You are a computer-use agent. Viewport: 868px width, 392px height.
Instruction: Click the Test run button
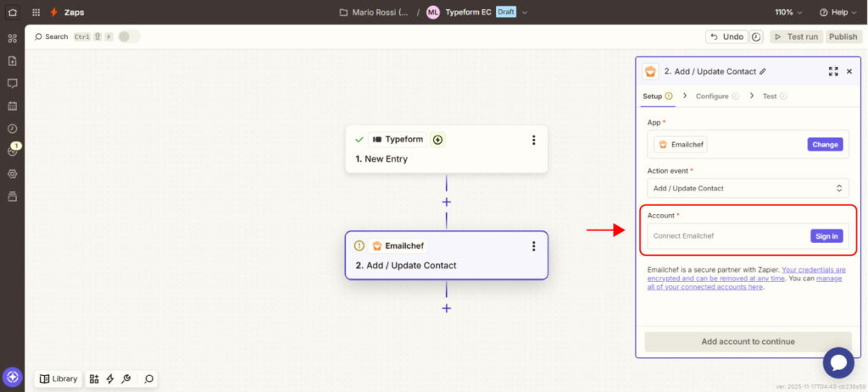click(796, 36)
